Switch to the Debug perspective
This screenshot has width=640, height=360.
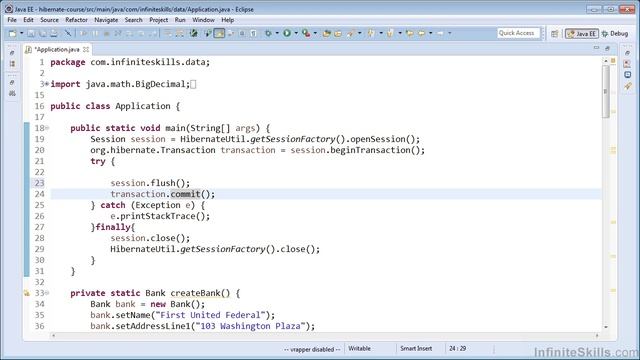tap(615, 34)
